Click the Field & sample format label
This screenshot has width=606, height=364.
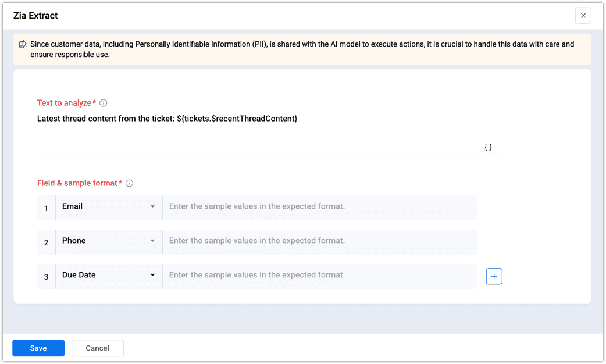coord(77,183)
